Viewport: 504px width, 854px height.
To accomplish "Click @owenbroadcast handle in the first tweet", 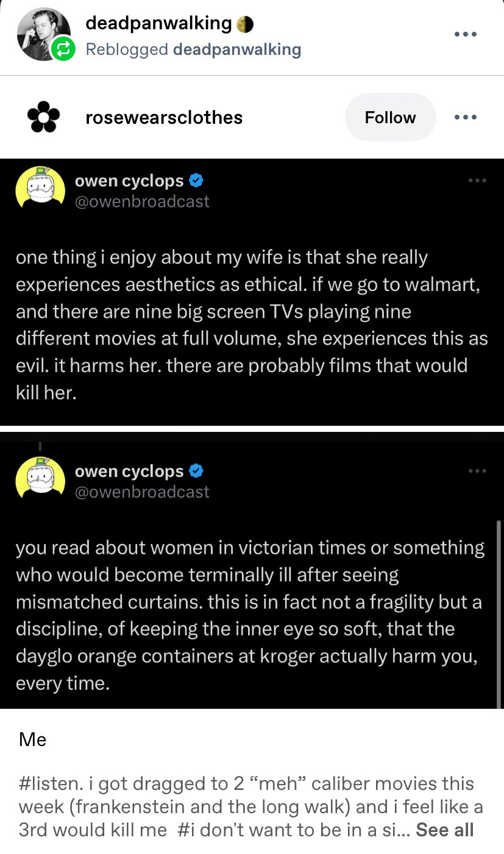I will [141, 201].
